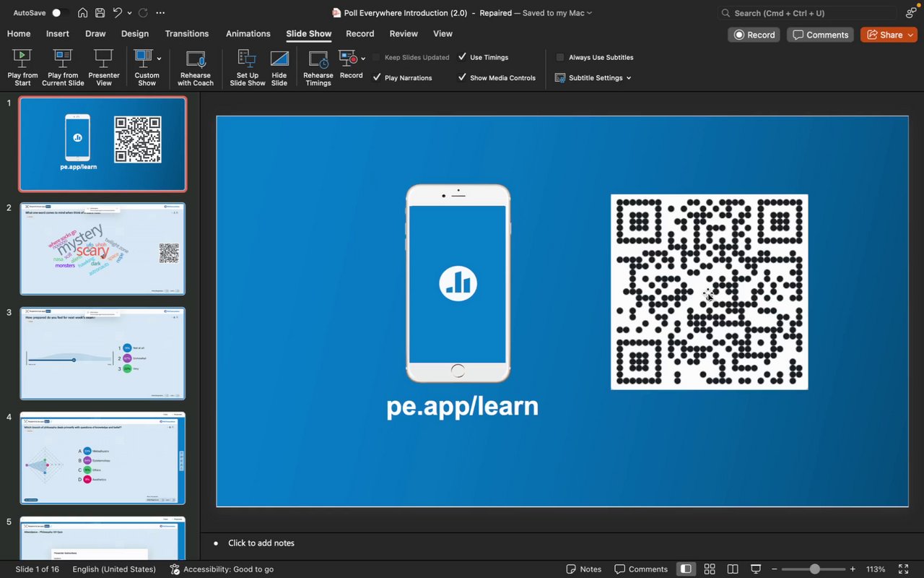Open the Animations tab
Image resolution: width=924 pixels, height=578 pixels.
coord(248,34)
